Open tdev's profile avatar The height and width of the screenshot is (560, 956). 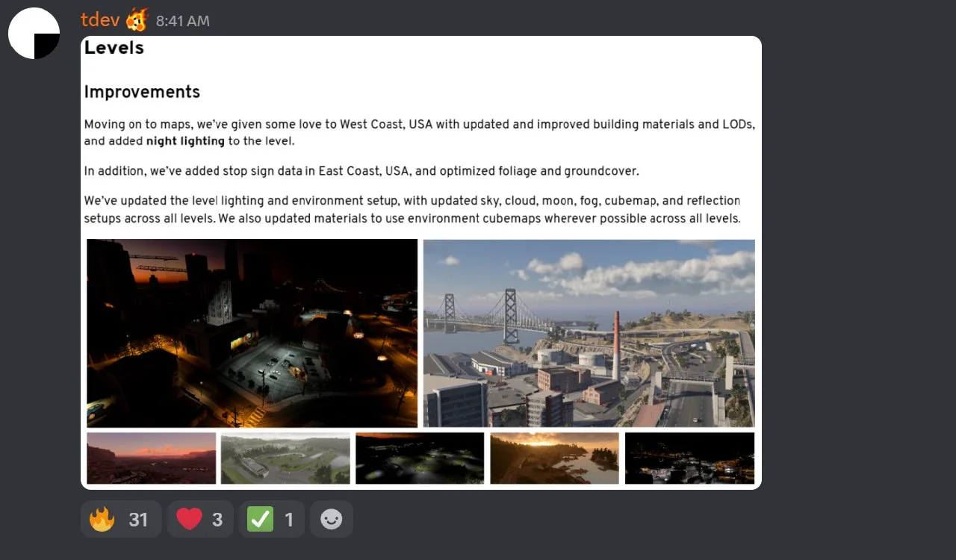(34, 34)
